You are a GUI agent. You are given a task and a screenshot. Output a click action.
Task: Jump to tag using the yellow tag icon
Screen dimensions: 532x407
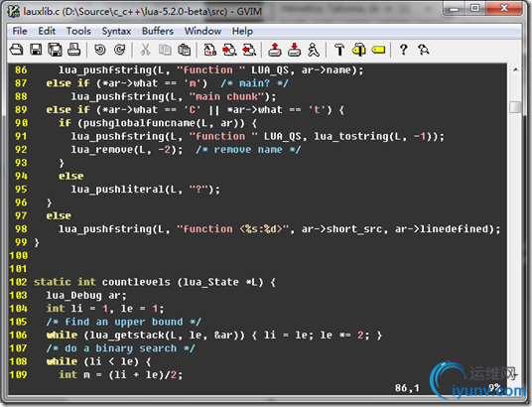378,50
